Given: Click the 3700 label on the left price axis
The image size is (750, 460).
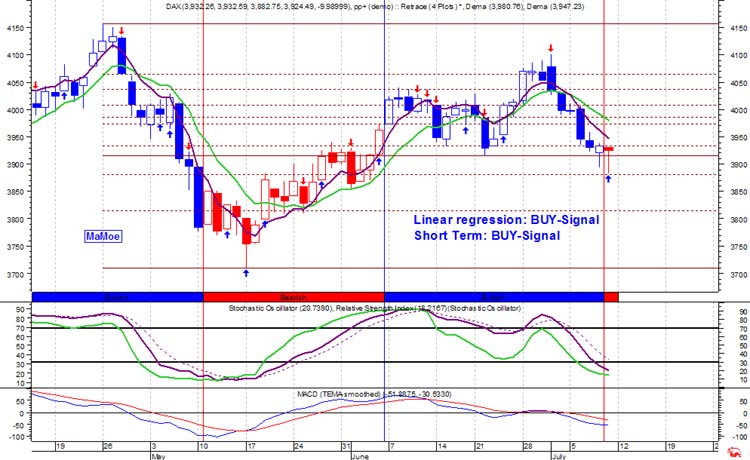Looking at the screenshot, I should [x=15, y=274].
